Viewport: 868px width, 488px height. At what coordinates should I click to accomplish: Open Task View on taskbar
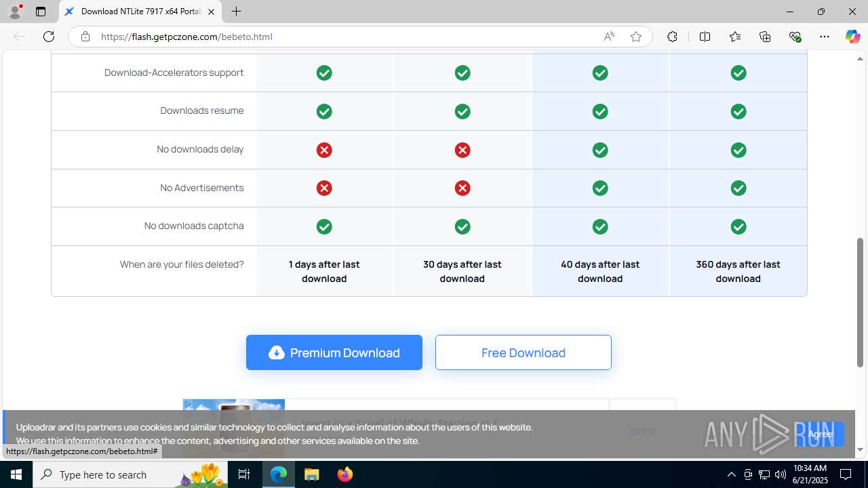(244, 474)
